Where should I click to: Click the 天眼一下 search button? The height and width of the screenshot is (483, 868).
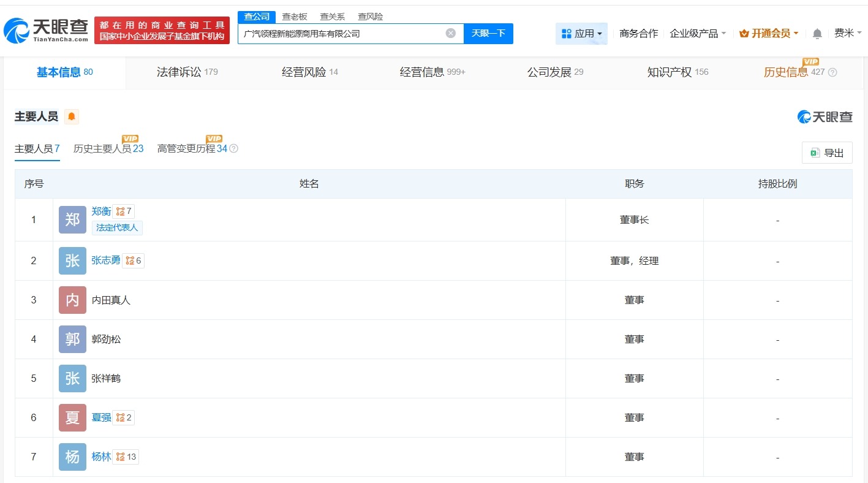click(x=488, y=33)
